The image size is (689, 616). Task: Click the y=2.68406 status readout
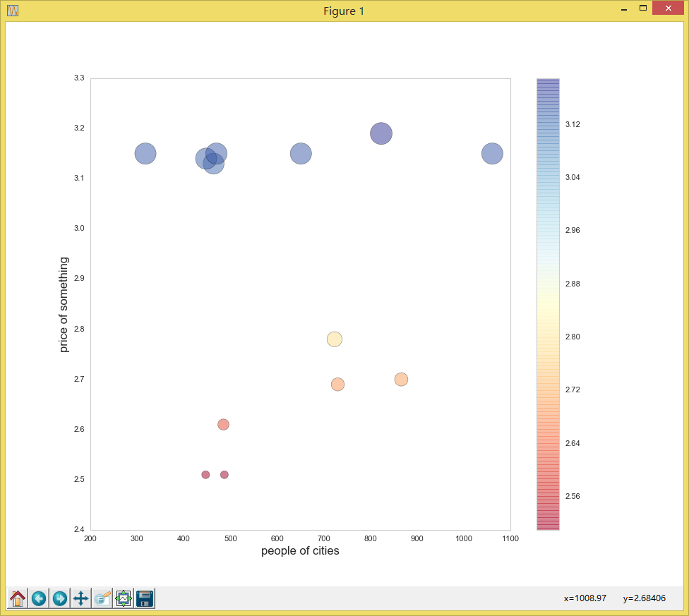point(645,598)
